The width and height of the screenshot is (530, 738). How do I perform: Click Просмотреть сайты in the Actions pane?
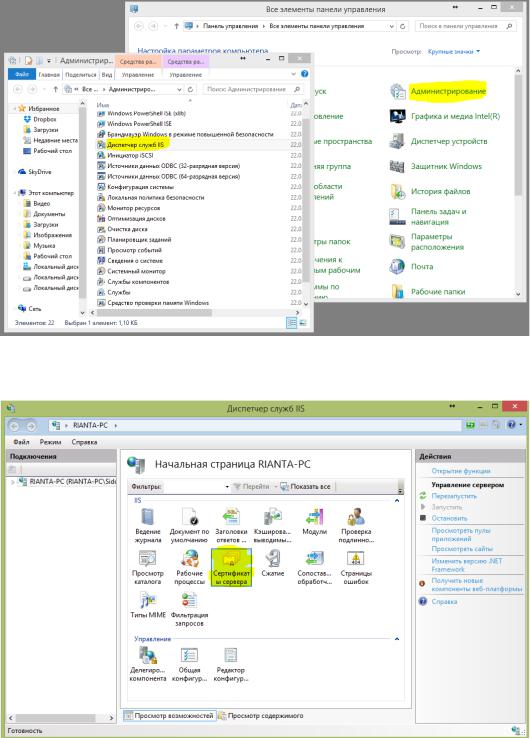click(462, 549)
